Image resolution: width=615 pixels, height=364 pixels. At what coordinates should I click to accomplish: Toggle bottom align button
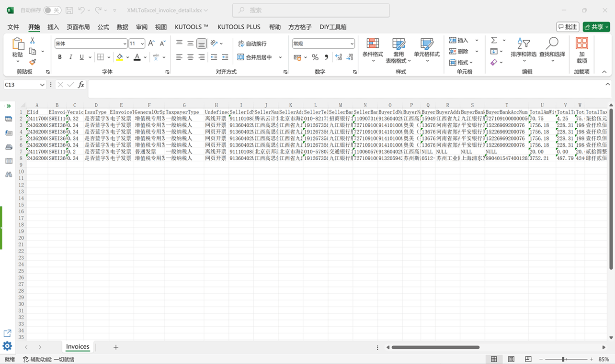(202, 44)
